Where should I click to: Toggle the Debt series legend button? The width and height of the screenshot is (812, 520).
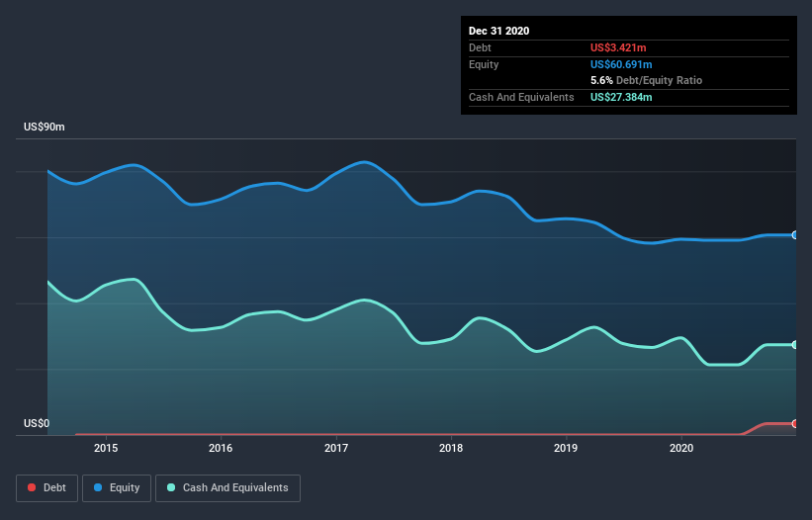coord(47,488)
